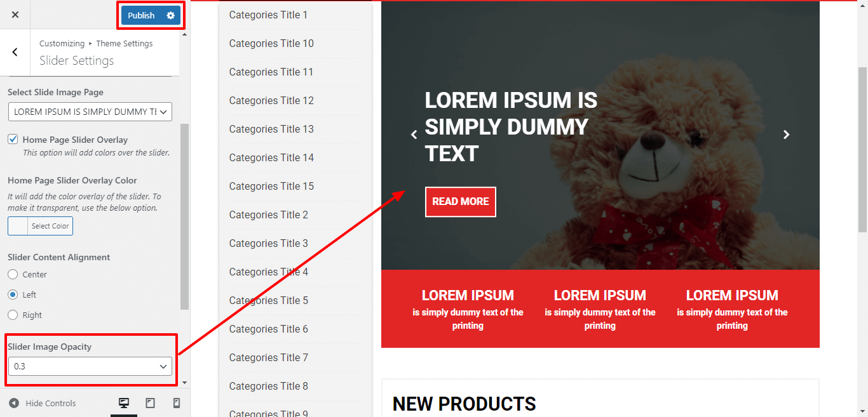Open the overlay Select Color swatch
The width and height of the screenshot is (868, 417).
click(40, 226)
